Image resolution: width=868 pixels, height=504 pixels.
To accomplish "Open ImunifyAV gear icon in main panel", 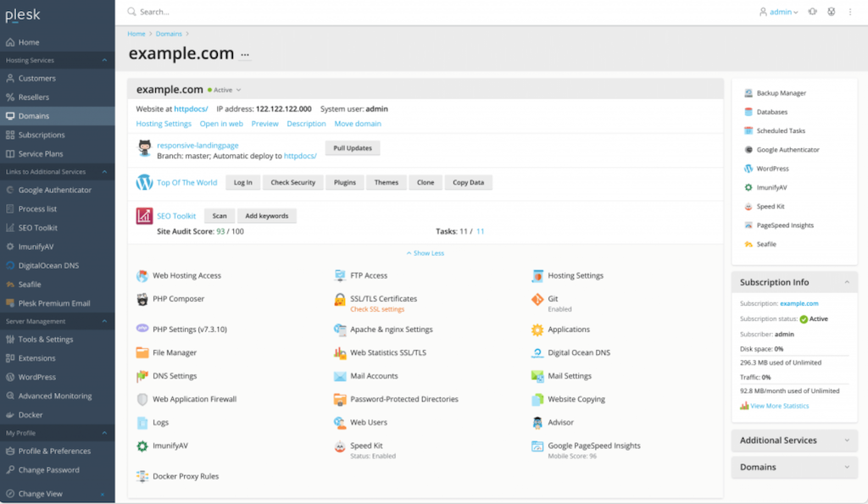I will coord(142,446).
